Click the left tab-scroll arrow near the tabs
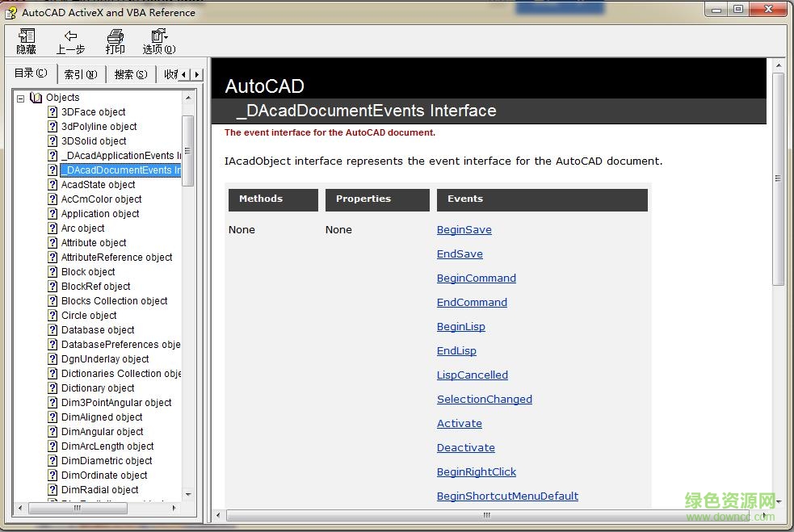The height and width of the screenshot is (532, 794). [185, 73]
